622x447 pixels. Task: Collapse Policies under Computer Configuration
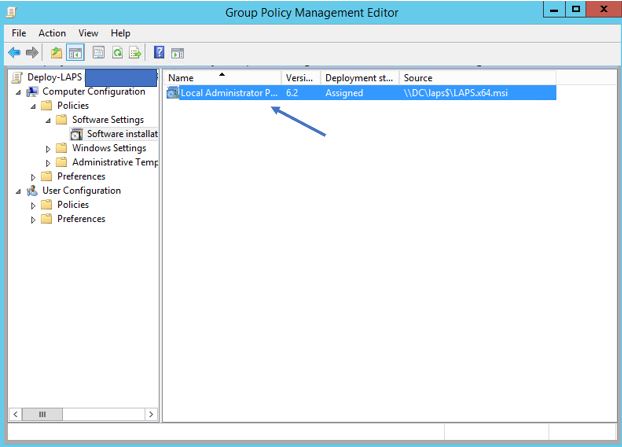point(33,107)
